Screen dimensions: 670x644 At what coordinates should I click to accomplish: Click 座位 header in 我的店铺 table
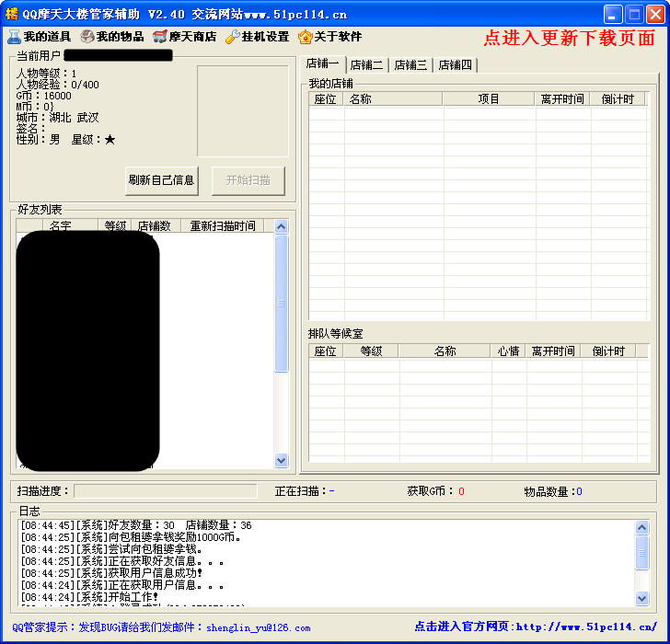pyautogui.click(x=326, y=99)
